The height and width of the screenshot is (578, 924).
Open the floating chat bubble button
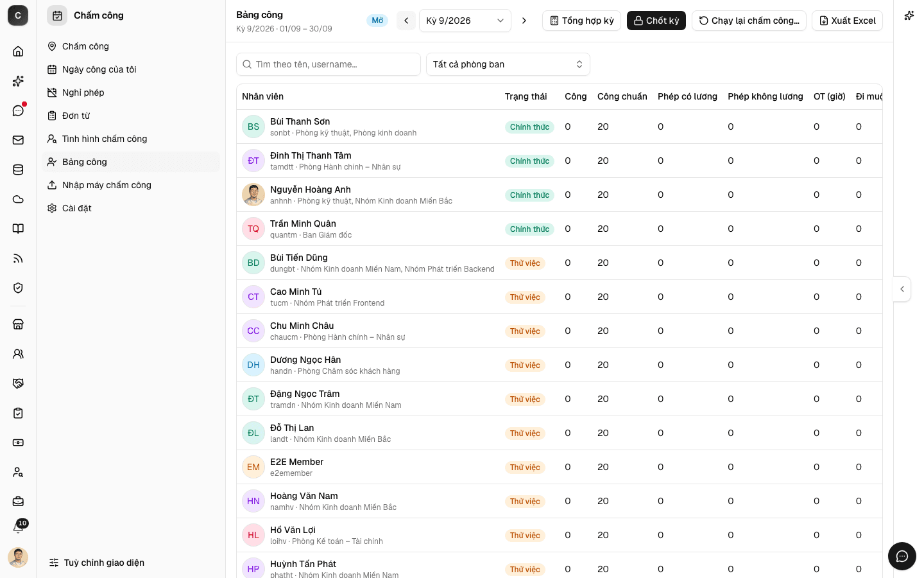point(902,556)
